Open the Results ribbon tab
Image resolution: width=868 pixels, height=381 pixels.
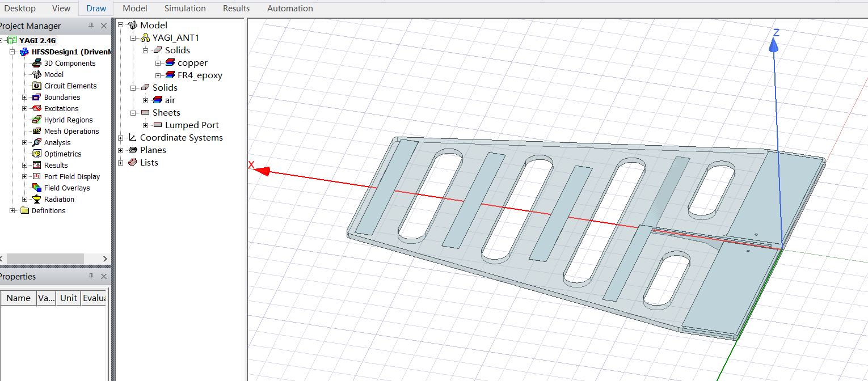click(236, 8)
